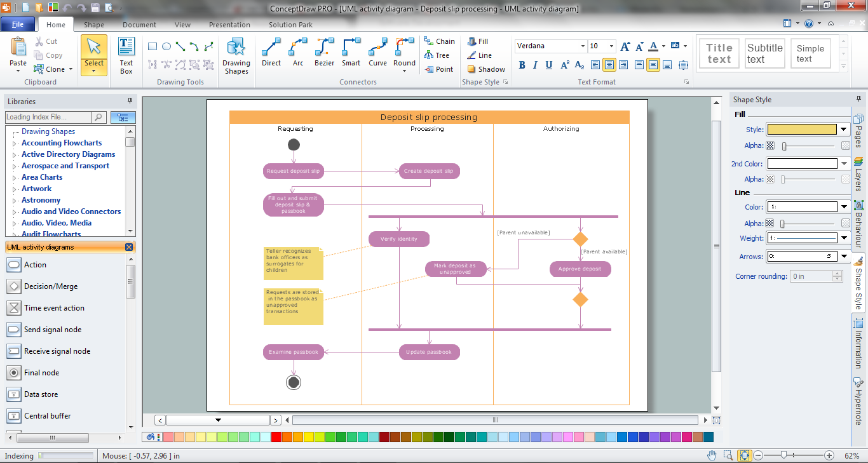
Task: Align text right
Action: pyautogui.click(x=623, y=65)
